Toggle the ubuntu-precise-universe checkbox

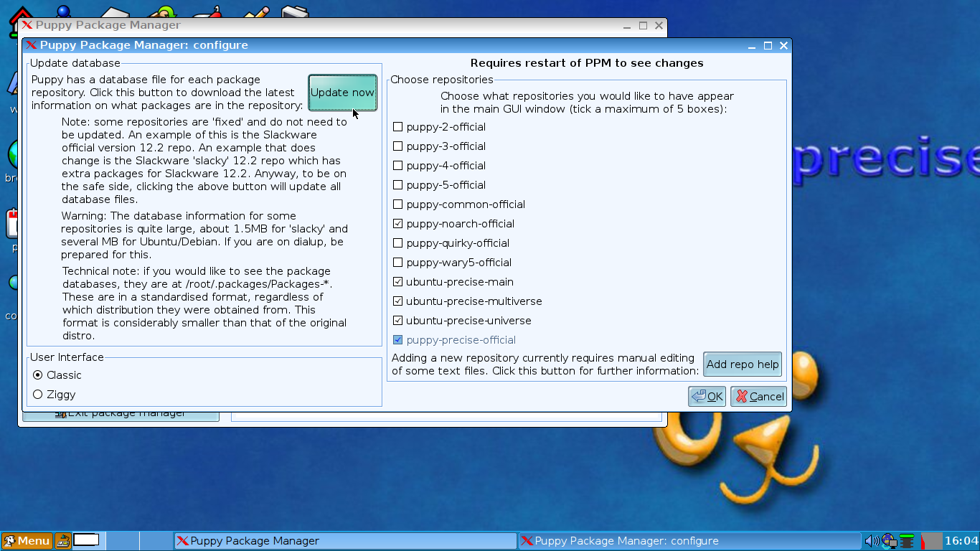click(398, 321)
